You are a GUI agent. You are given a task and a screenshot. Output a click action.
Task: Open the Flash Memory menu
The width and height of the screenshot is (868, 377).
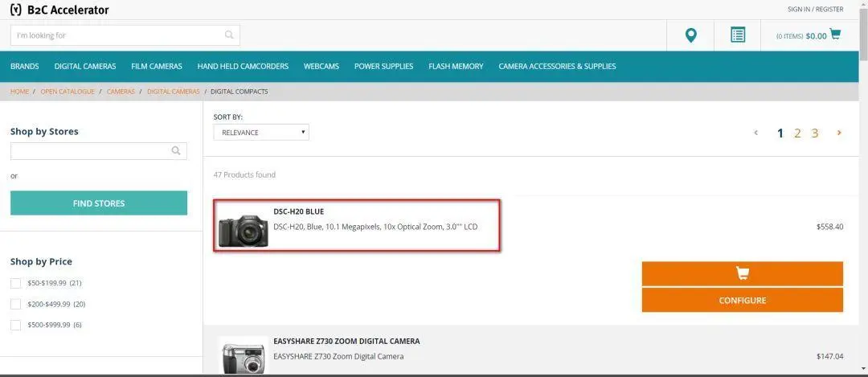tap(456, 67)
